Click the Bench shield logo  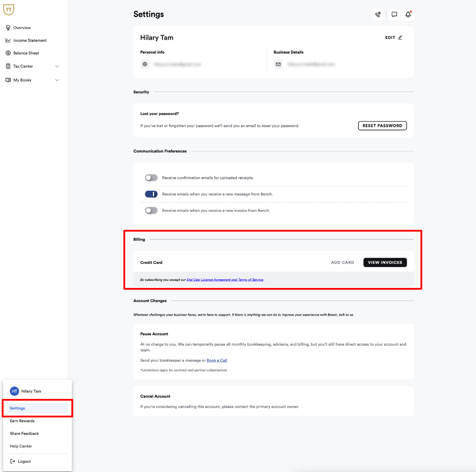pyautogui.click(x=9, y=9)
